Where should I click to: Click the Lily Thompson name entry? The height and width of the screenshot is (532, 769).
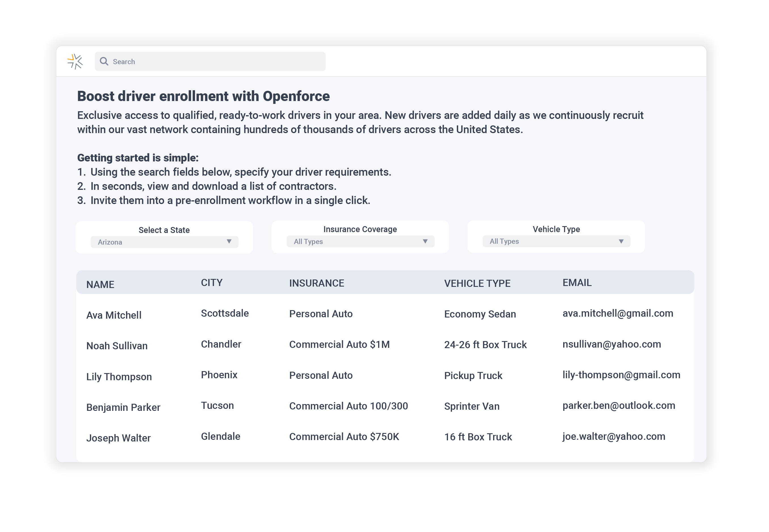click(x=119, y=376)
